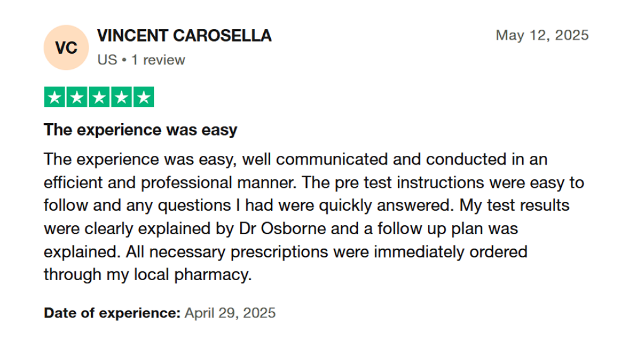The width and height of the screenshot is (644, 347).
Task: Click the "1 review" count text
Action: pos(158,60)
